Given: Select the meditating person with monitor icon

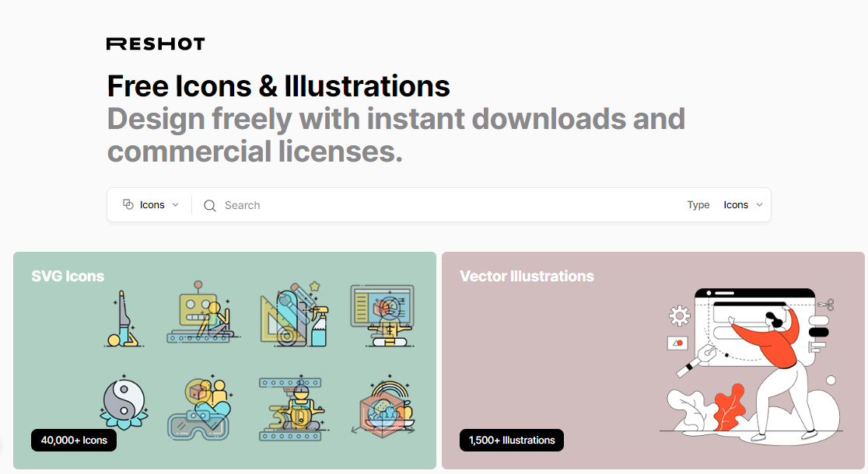Looking at the screenshot, I should click(x=381, y=314).
